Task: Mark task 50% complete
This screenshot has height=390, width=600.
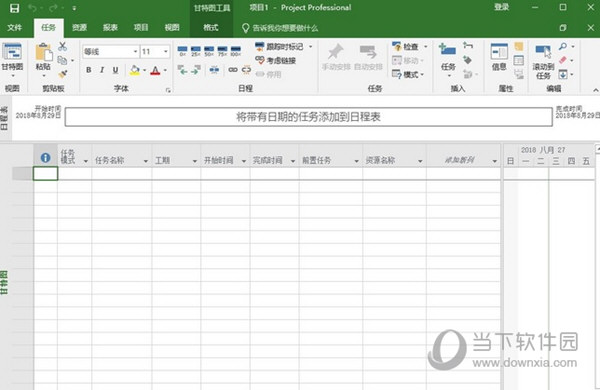Action: click(209, 51)
